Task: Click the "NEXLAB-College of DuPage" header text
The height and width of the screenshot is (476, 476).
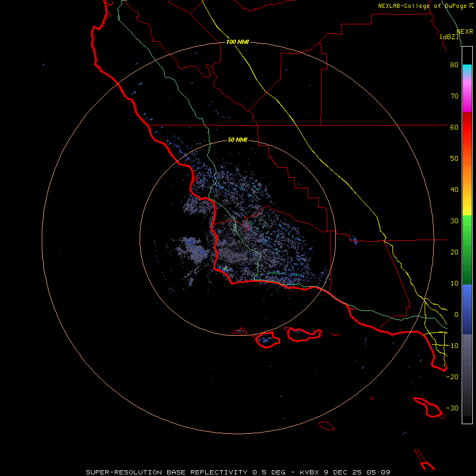Action: coord(423,6)
